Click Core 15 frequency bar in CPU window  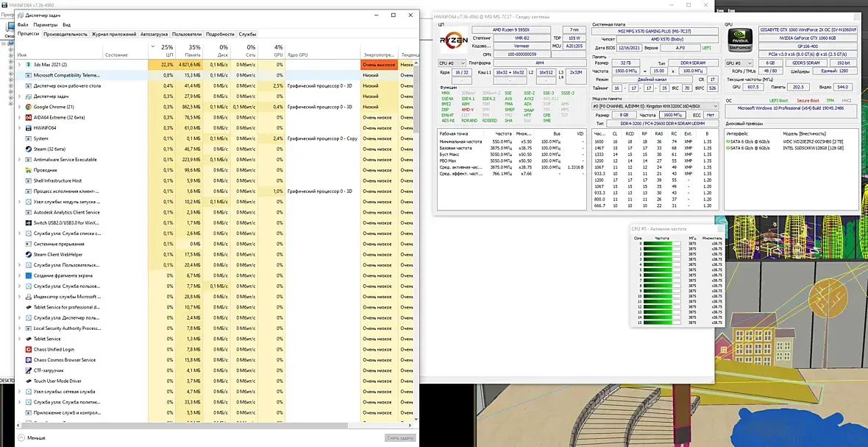click(x=661, y=323)
